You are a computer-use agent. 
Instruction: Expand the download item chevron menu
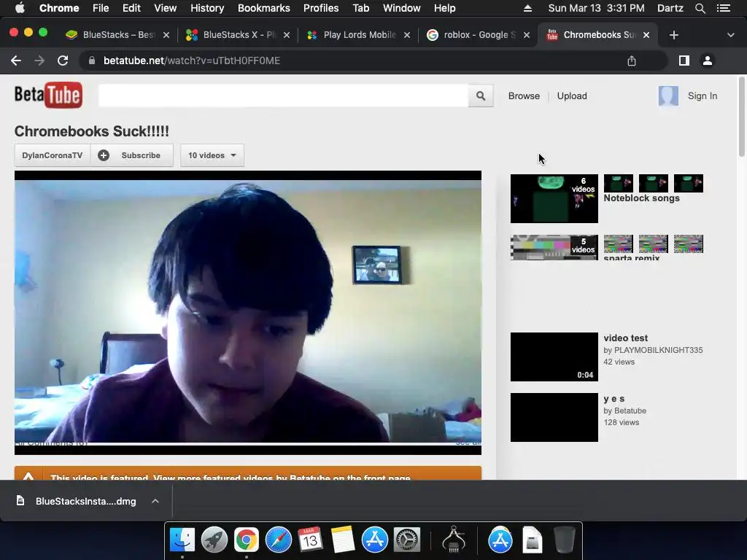(155, 501)
